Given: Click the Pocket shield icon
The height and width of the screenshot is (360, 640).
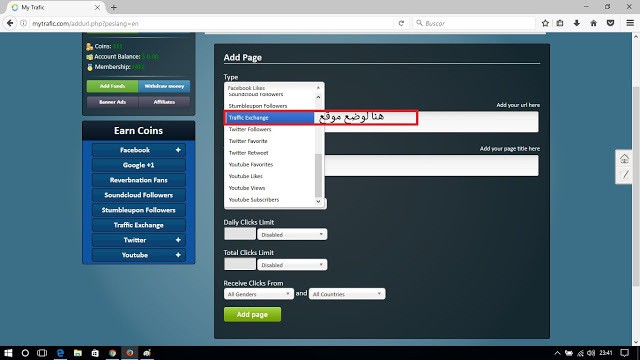Looking at the screenshot, I should pos(611,23).
